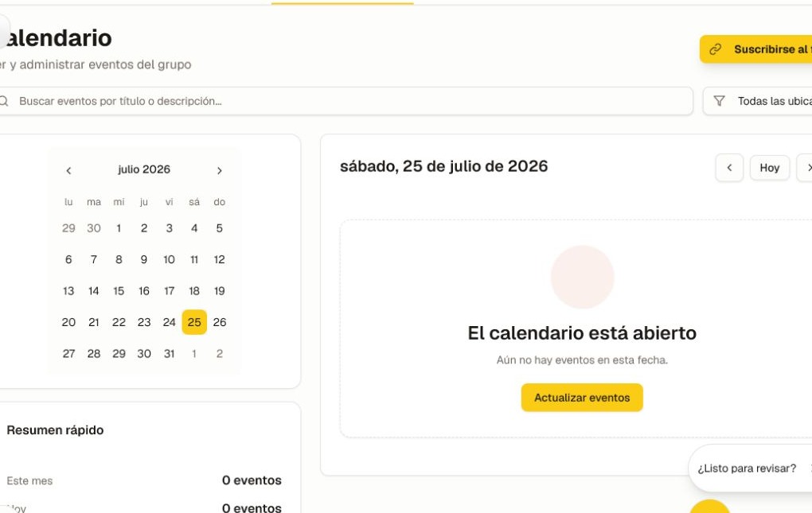This screenshot has width=812, height=513.
Task: Select July 13 in calendar
Action: click(68, 290)
